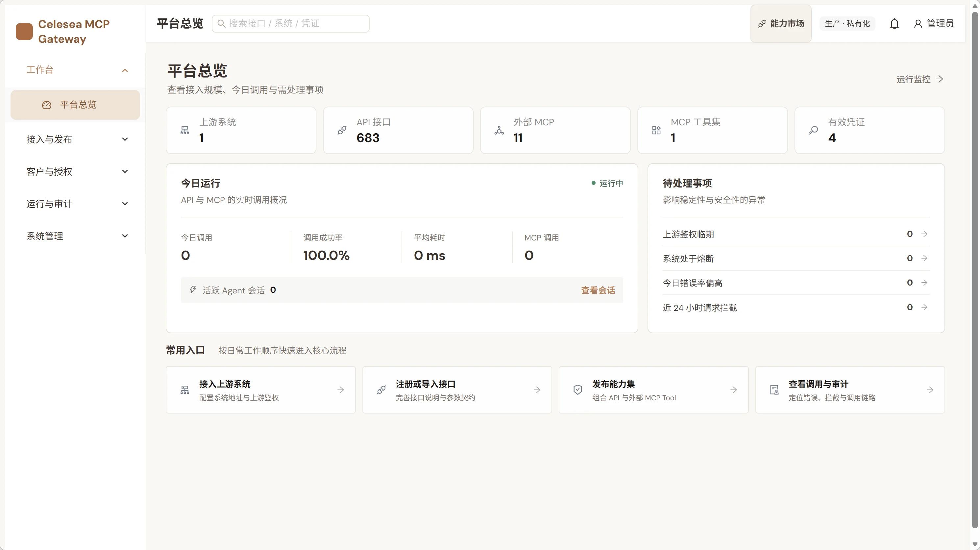Click the 外部 MCP count of 11
The width and height of the screenshot is (980, 550).
point(518,138)
